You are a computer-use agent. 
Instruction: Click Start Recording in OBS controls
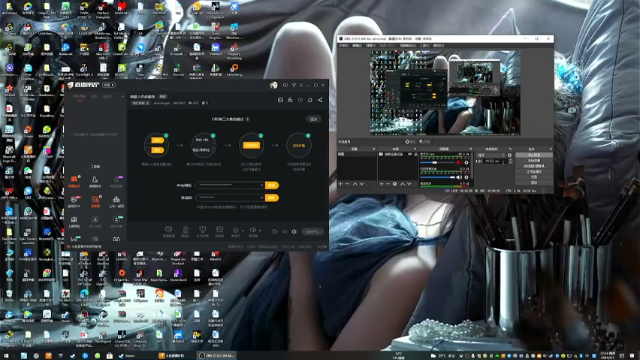(x=534, y=160)
